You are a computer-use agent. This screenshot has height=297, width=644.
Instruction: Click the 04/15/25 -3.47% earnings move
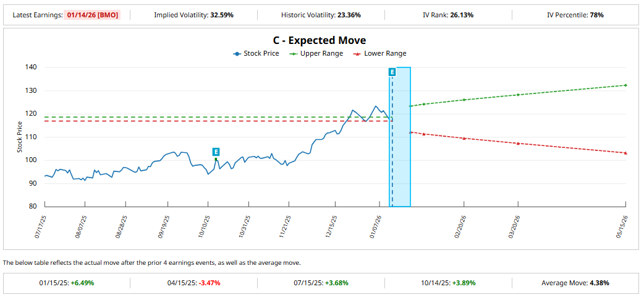[194, 283]
